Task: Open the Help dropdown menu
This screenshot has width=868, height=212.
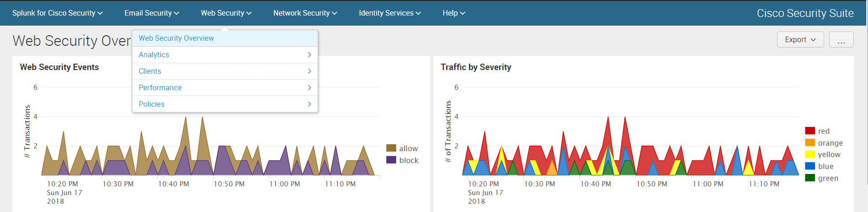Action: coord(454,13)
